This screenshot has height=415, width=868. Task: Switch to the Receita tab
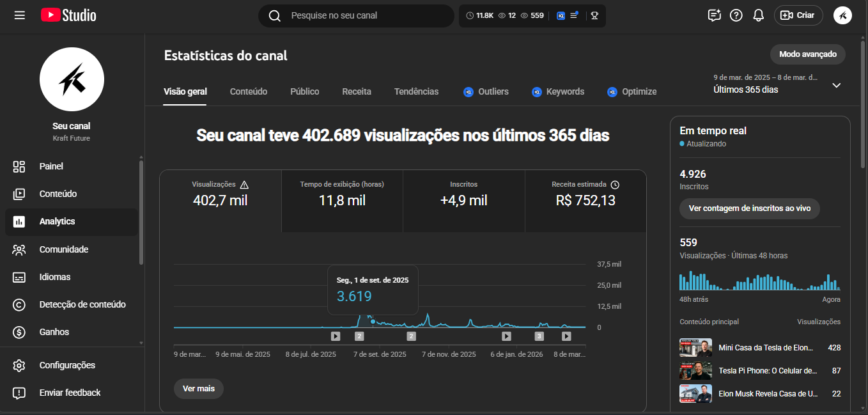357,91
